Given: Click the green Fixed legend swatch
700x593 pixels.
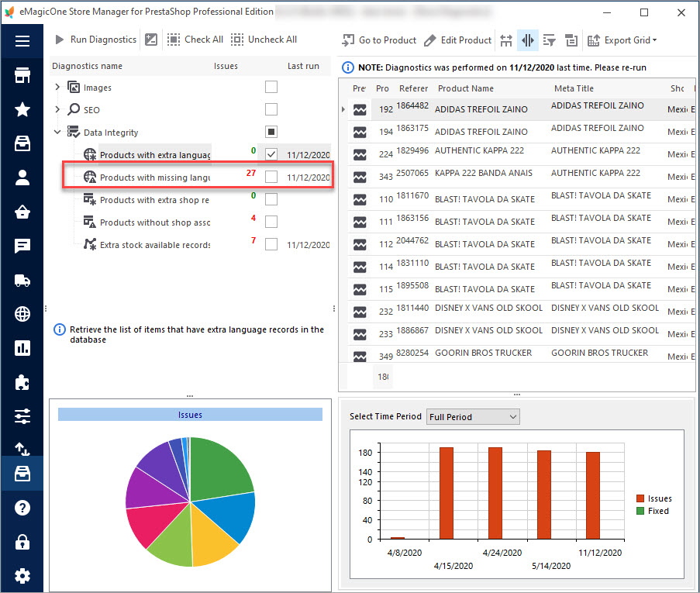Looking at the screenshot, I should click(x=640, y=511).
